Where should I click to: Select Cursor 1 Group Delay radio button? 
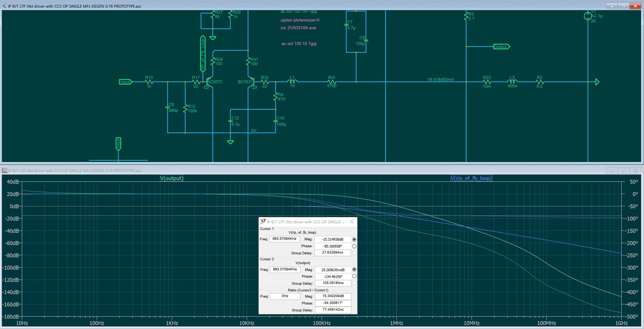pyautogui.click(x=354, y=253)
